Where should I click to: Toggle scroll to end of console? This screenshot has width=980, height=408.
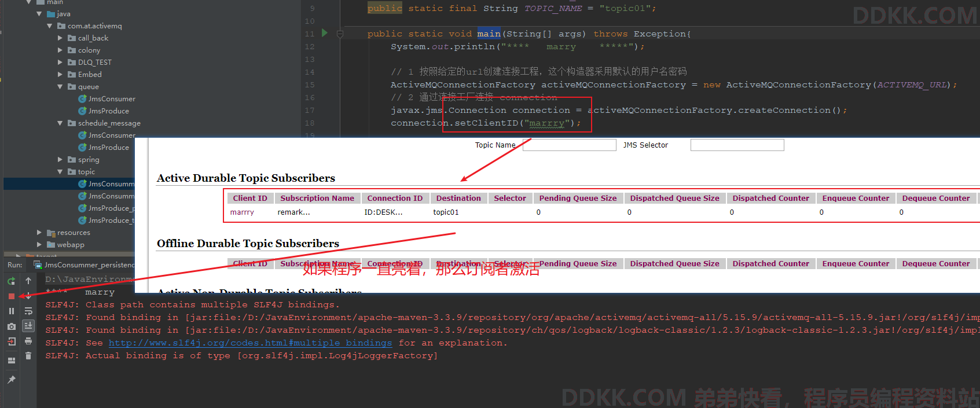pos(28,326)
